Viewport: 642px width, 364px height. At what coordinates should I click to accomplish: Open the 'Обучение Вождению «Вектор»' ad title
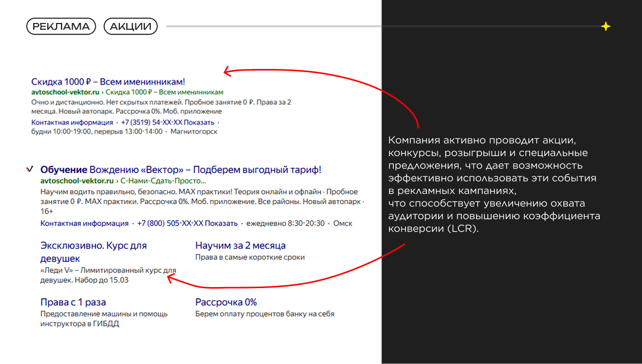[x=181, y=170]
